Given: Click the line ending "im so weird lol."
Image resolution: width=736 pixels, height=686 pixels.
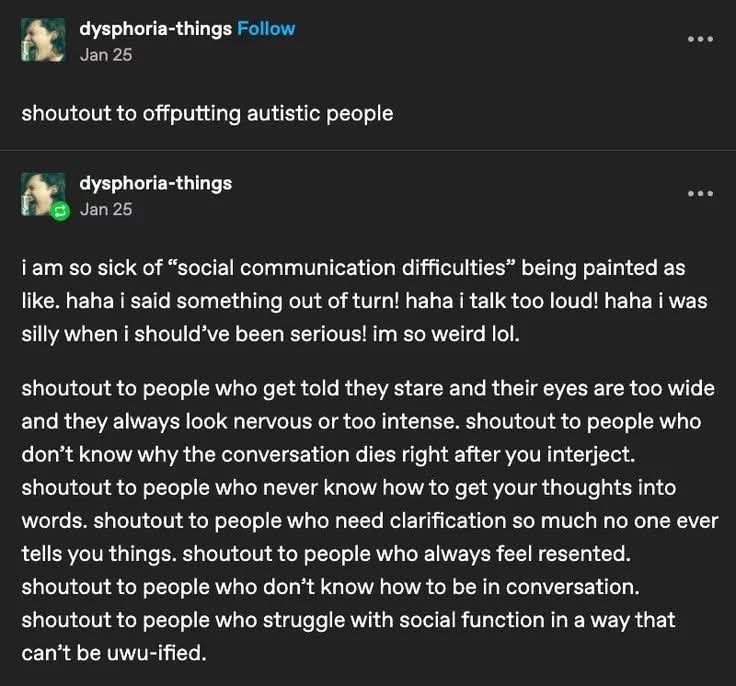Looking at the screenshot, I should 271,334.
